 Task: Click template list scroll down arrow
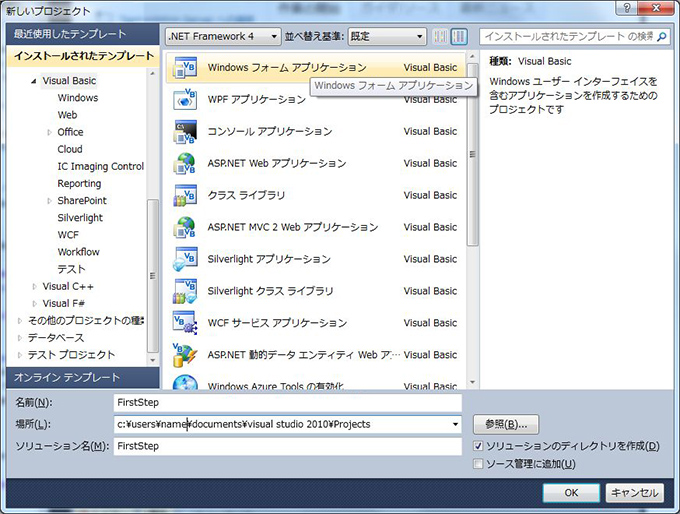[x=472, y=383]
